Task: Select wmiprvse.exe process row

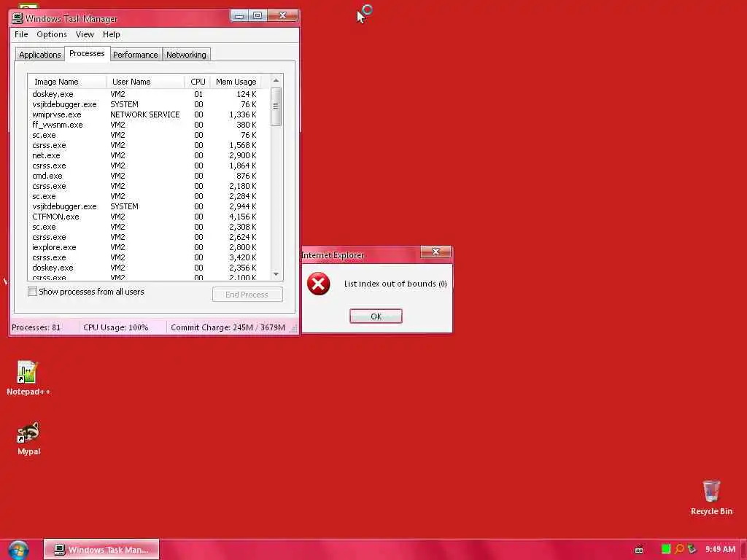Action: (144, 114)
